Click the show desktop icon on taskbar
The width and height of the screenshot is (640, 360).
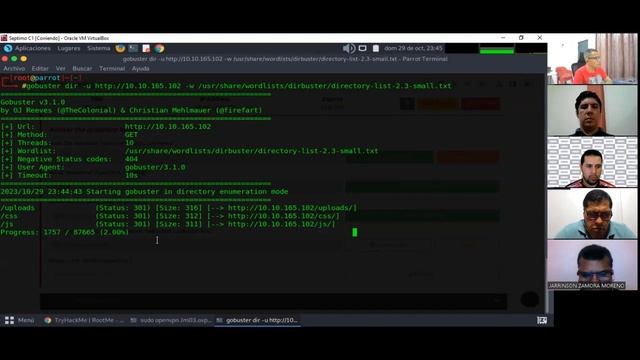(542, 320)
